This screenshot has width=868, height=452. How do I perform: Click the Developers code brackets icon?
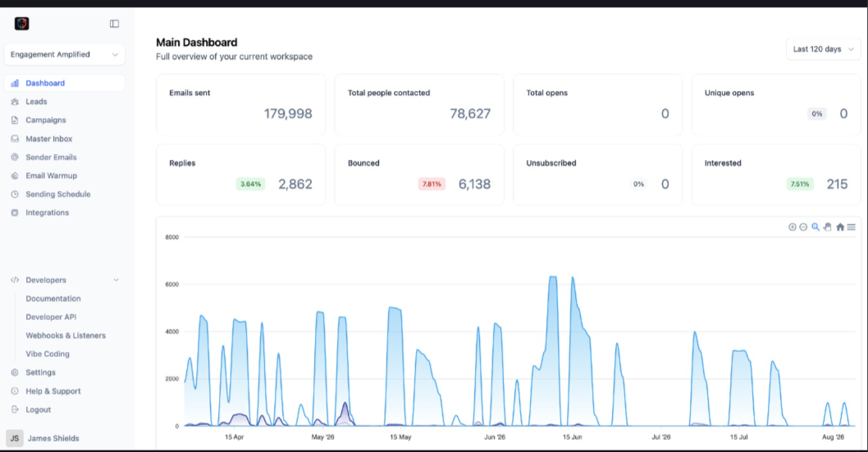(x=15, y=280)
